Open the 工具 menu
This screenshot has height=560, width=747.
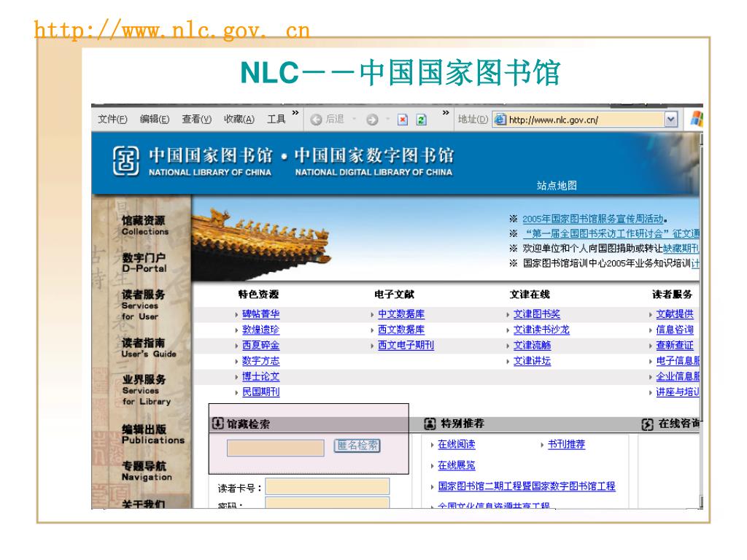pyautogui.click(x=276, y=119)
